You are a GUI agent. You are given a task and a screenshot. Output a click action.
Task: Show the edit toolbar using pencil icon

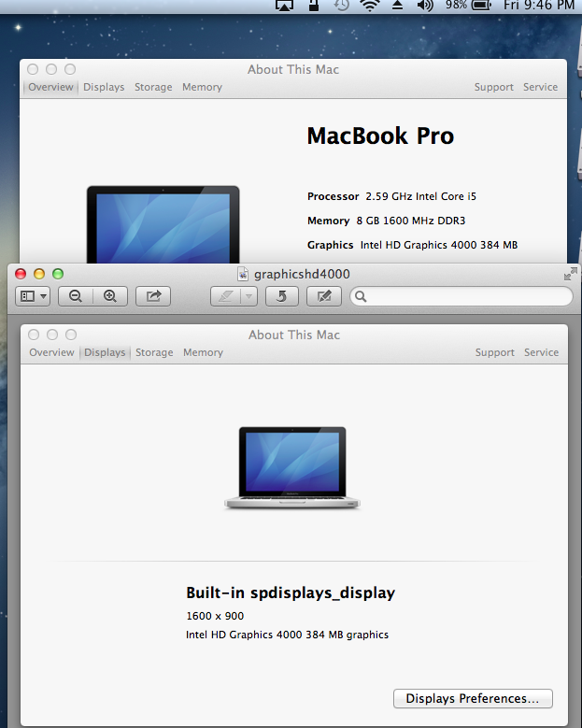coord(324,296)
